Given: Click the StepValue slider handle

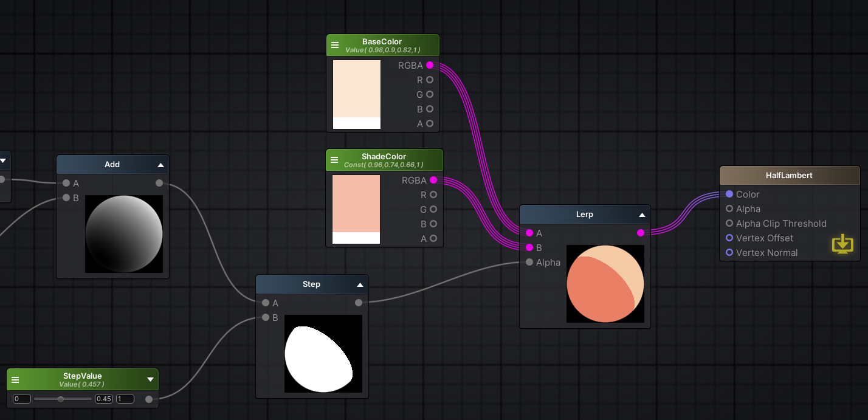Looking at the screenshot, I should (x=61, y=399).
